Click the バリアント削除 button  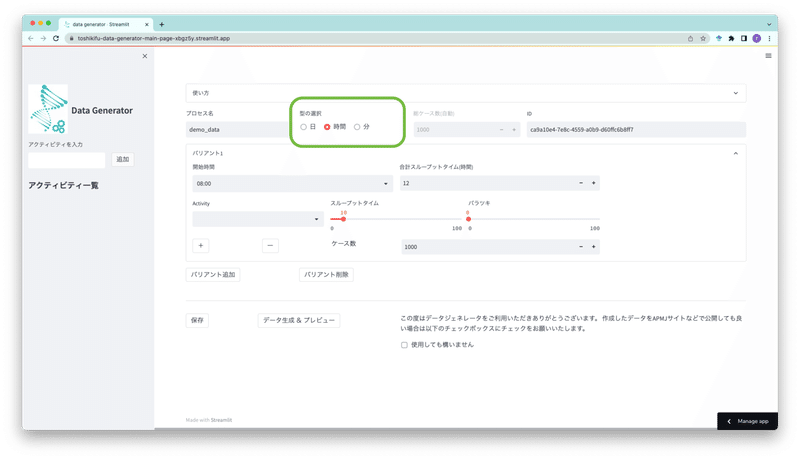(x=326, y=275)
